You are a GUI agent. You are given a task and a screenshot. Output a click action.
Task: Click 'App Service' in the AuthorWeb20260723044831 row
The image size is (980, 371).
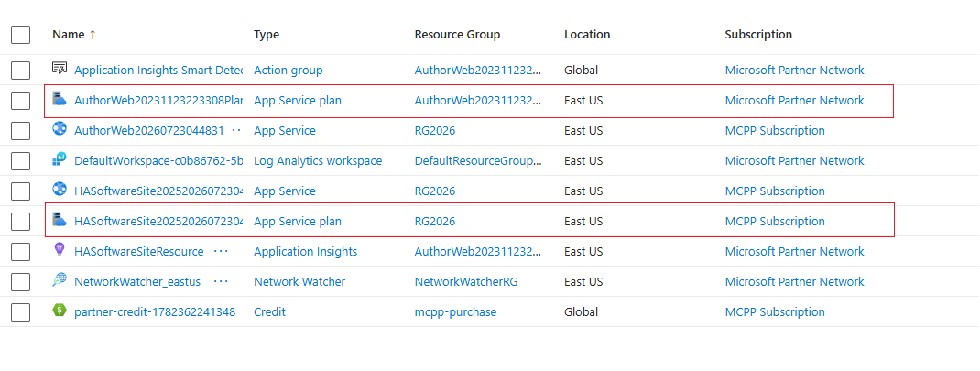(x=284, y=131)
